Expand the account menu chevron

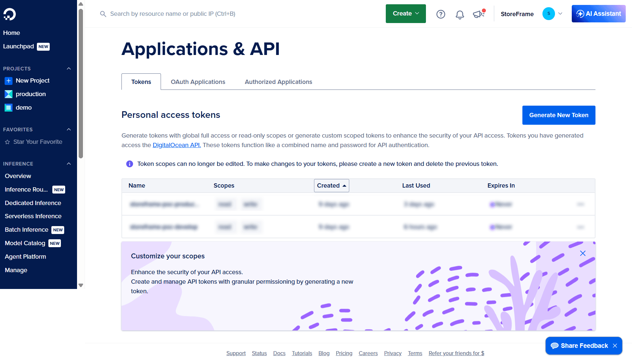pyautogui.click(x=560, y=14)
